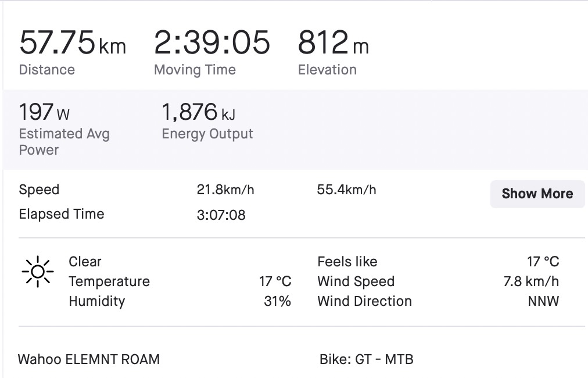Click the 812 m elevation value
The height and width of the screenshot is (378, 588).
click(334, 42)
